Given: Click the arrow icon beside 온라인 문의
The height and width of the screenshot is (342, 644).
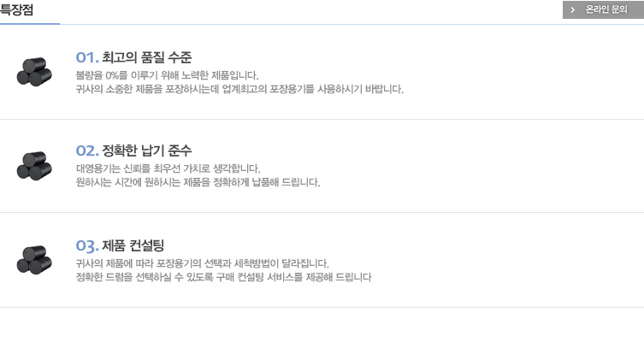Looking at the screenshot, I should click(x=572, y=9).
